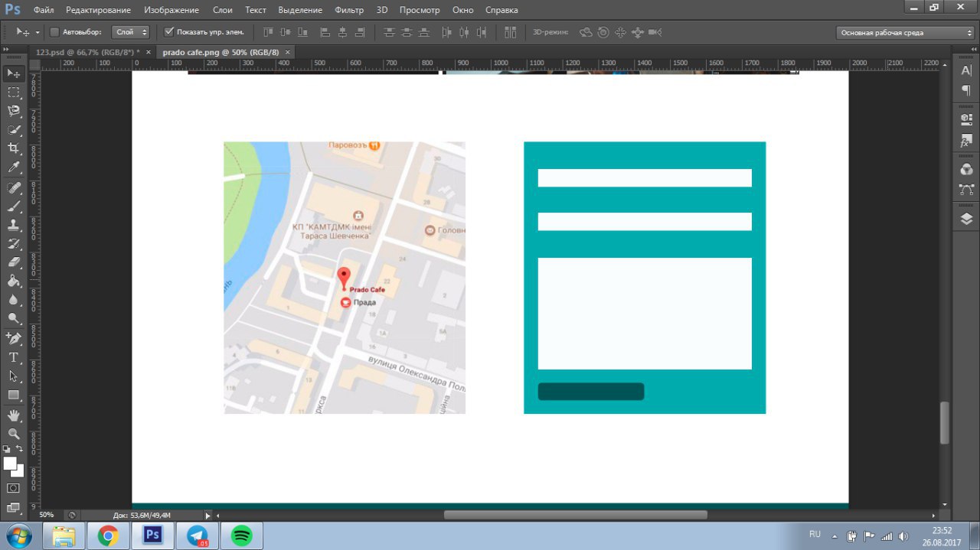Expand the Основная рабочая среда workspace dropdown
The height and width of the screenshot is (550, 980).
(x=904, y=33)
